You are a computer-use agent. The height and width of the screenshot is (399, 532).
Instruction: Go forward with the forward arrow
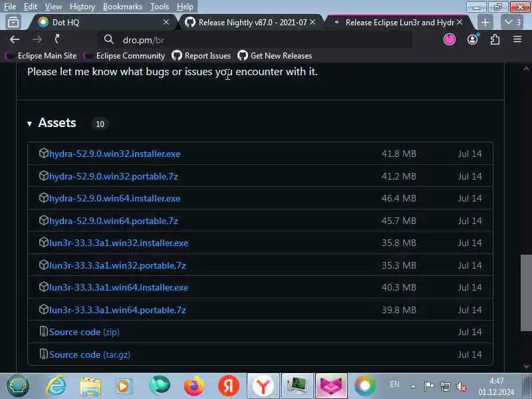(37, 40)
